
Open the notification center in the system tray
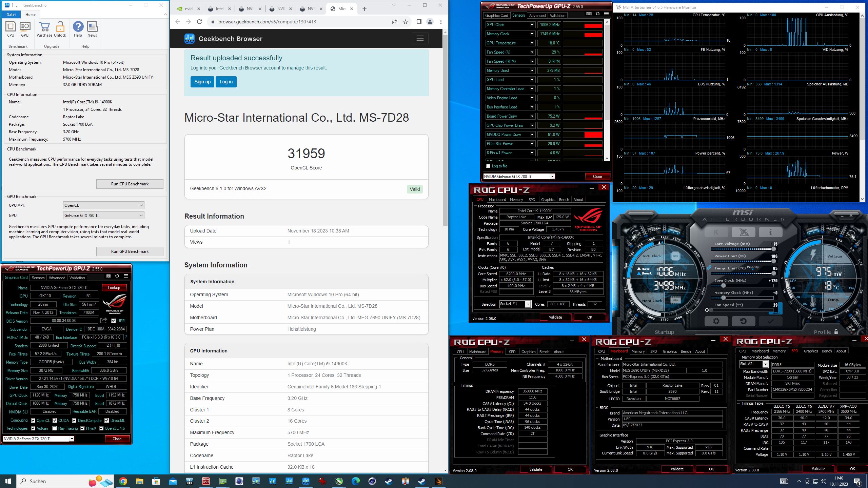[857, 481]
